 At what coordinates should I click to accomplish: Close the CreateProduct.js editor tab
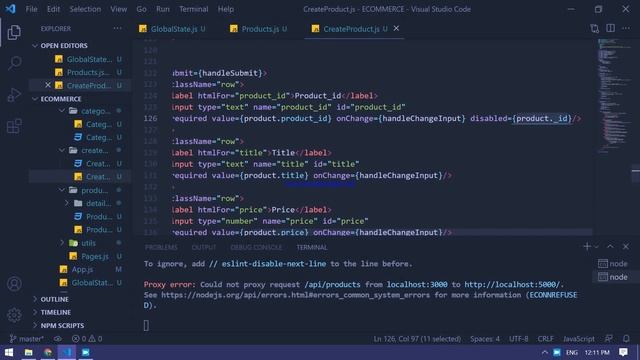(x=396, y=28)
